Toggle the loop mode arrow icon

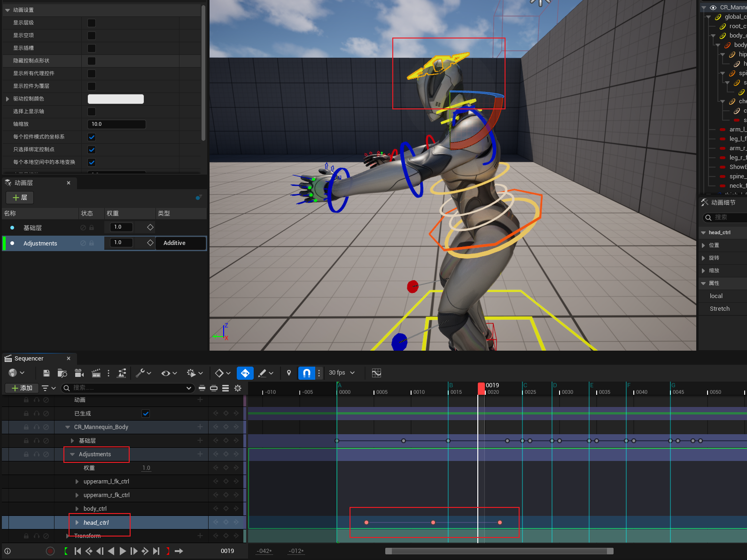(179, 551)
